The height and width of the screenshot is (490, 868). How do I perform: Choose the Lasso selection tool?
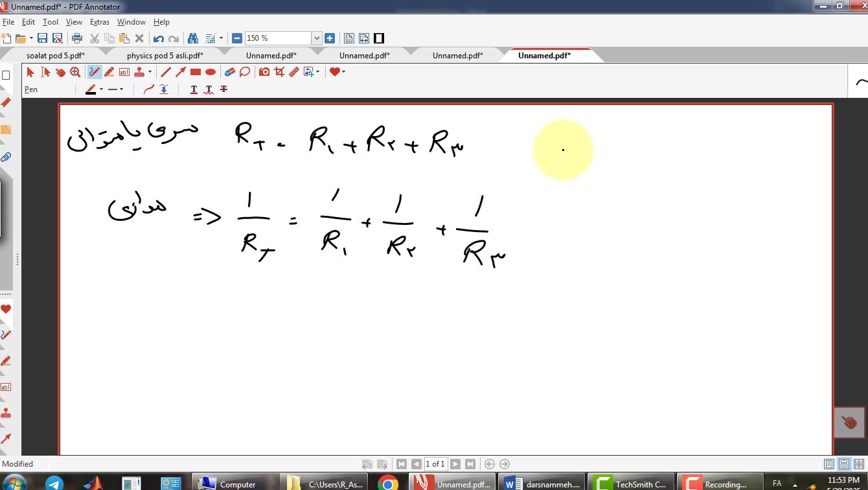pos(245,72)
